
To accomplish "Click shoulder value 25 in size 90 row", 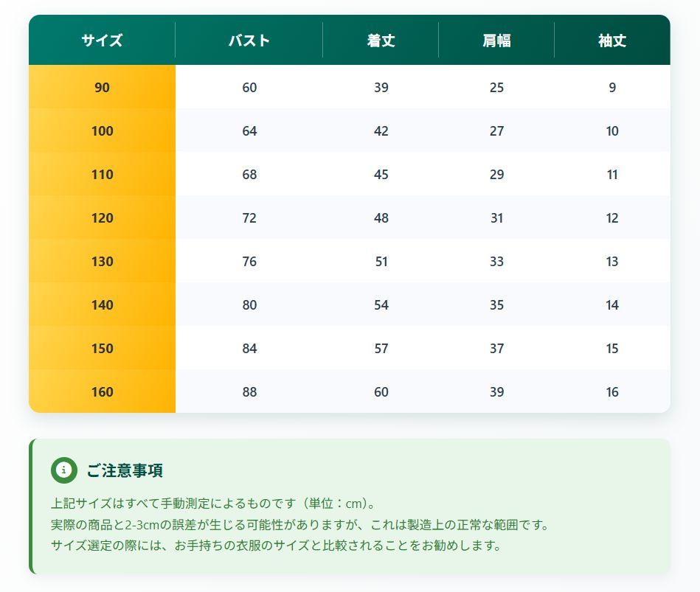I will click(x=497, y=88).
